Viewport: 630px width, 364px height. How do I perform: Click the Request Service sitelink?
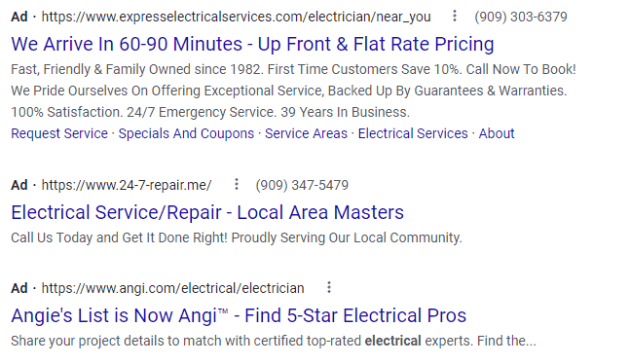(x=59, y=133)
